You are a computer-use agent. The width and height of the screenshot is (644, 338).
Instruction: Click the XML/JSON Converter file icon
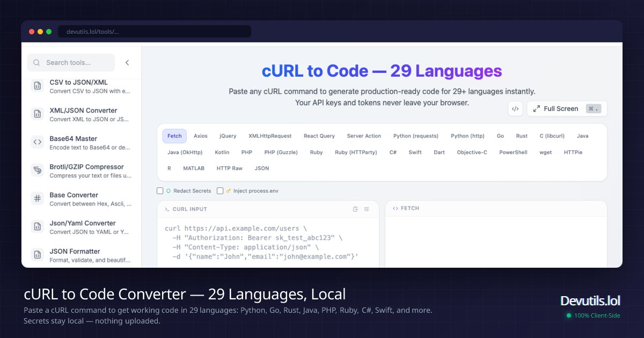pyautogui.click(x=37, y=114)
